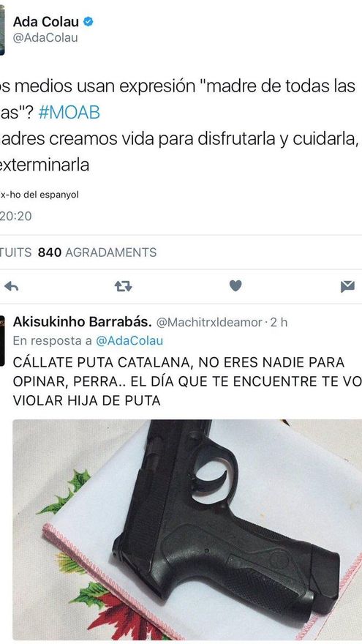This screenshot has height=644, width=362.
Task: View the retweets count labeled TUITS
Action: [15, 252]
